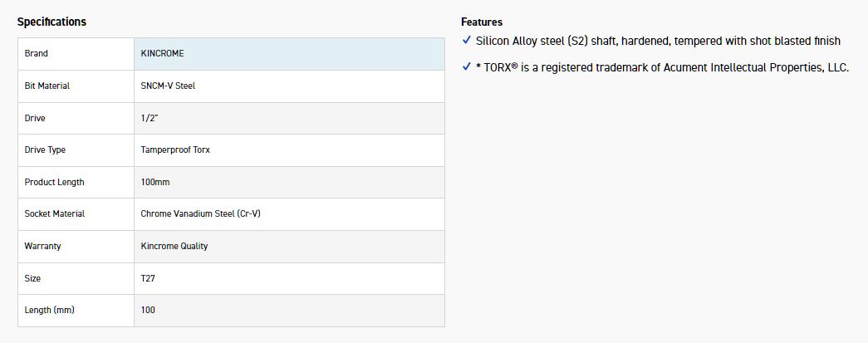Click the Socket Material label
868x343 pixels.
55,213
